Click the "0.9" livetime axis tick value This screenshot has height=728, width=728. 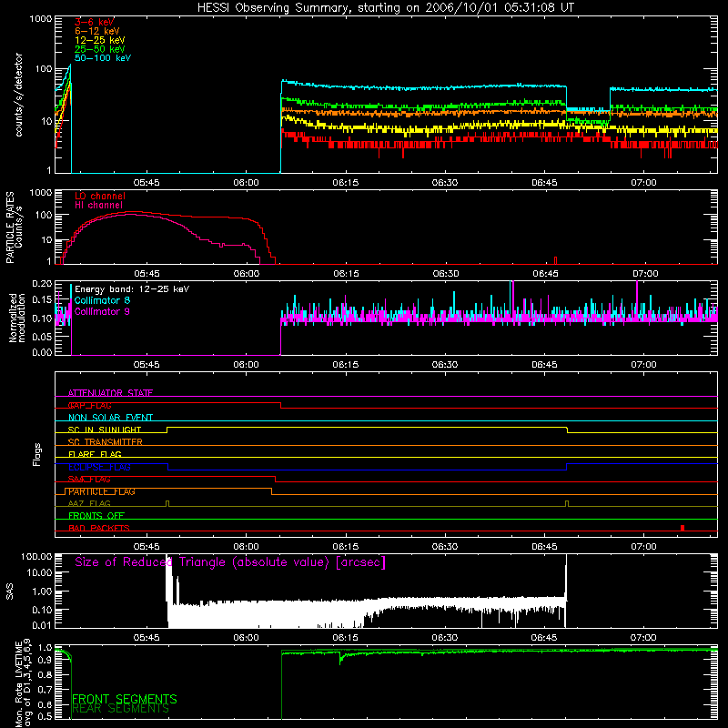click(45, 661)
